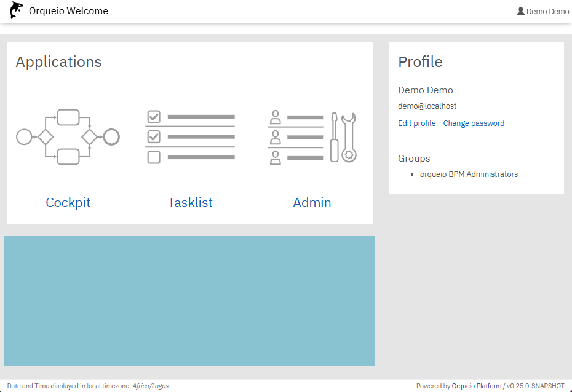Viewport: 572px width, 392px height.
Task: Click the end event circle in Cockpit diagram
Action: 111,136
